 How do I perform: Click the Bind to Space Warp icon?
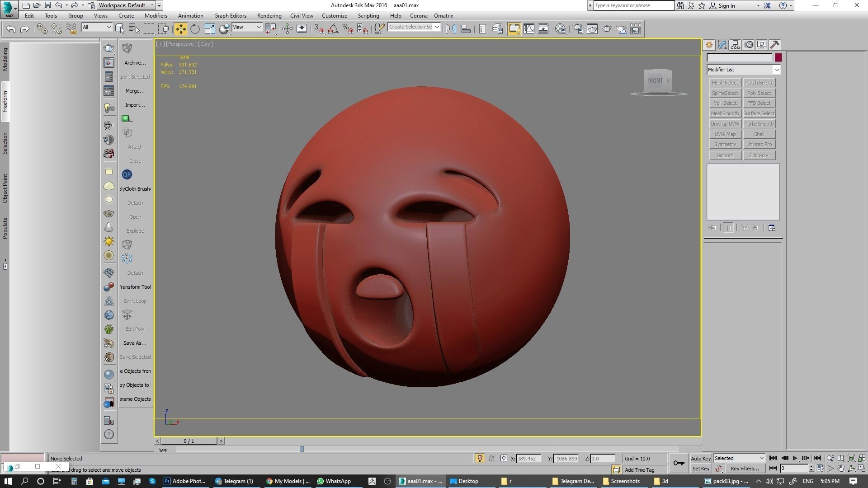pyautogui.click(x=71, y=29)
